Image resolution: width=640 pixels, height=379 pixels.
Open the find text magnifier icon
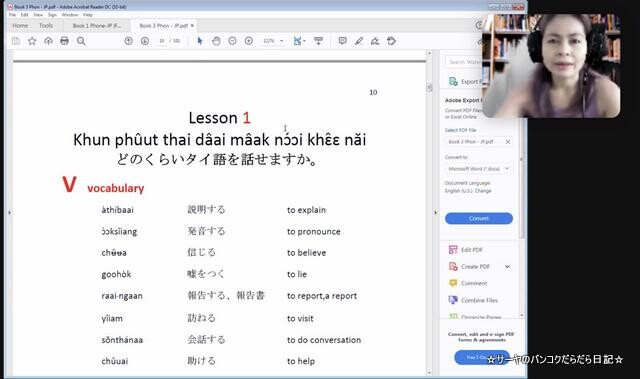81,41
